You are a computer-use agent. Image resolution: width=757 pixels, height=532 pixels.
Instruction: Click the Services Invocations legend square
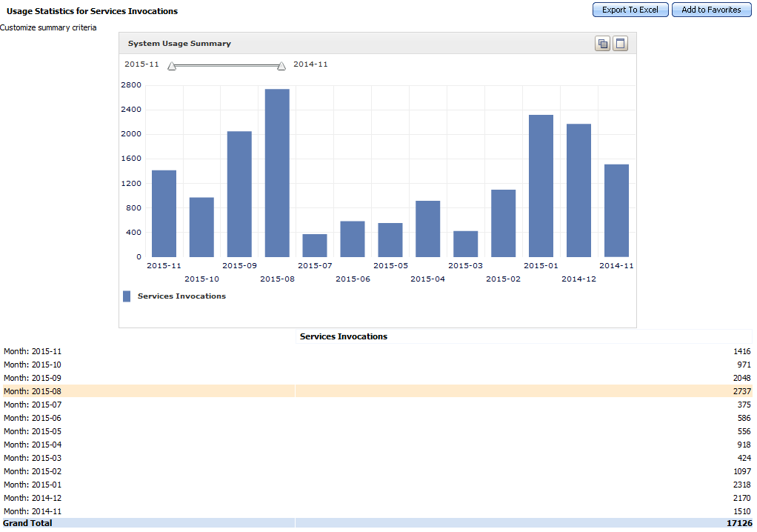tap(126, 296)
